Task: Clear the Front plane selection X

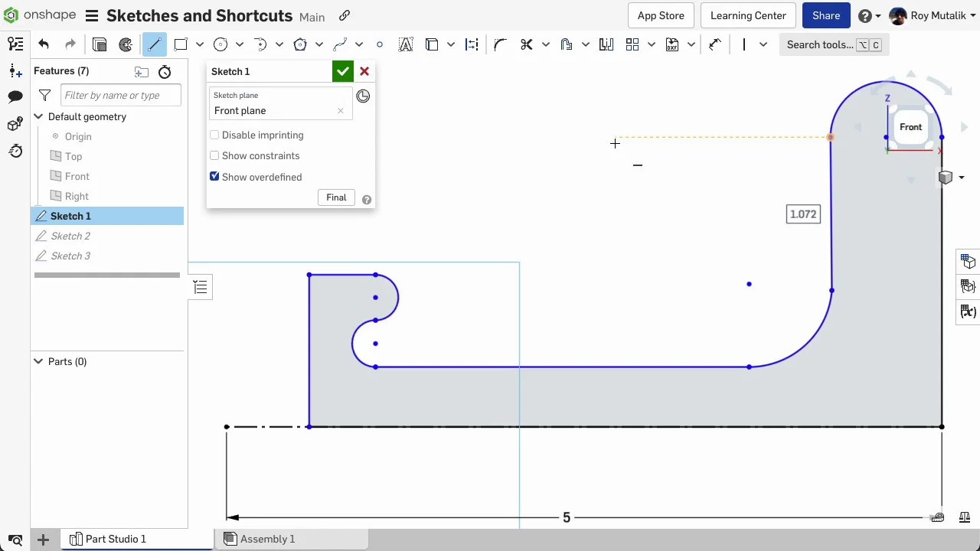Action: click(x=341, y=111)
